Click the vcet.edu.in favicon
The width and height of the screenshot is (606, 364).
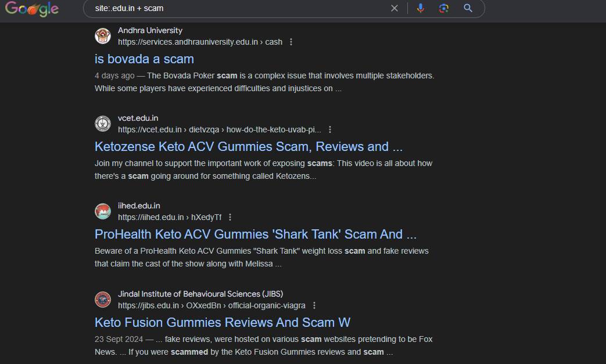tap(103, 124)
